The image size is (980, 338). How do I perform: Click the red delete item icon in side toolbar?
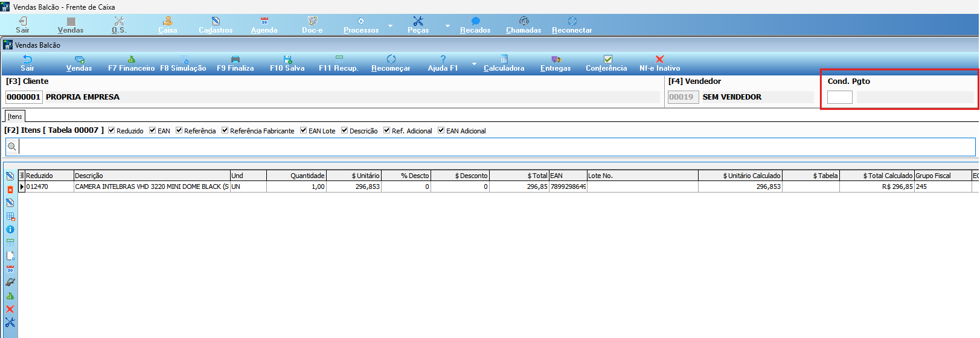pyautogui.click(x=10, y=190)
